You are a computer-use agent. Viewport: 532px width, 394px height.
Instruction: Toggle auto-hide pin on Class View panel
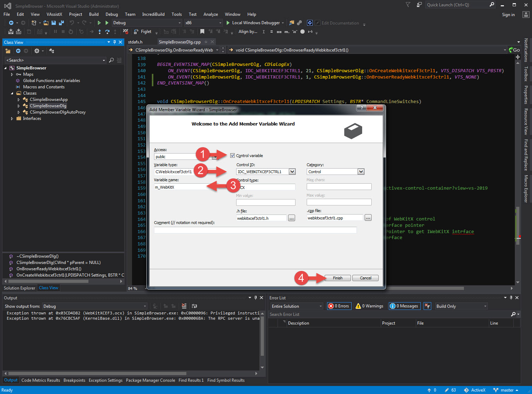[114, 42]
